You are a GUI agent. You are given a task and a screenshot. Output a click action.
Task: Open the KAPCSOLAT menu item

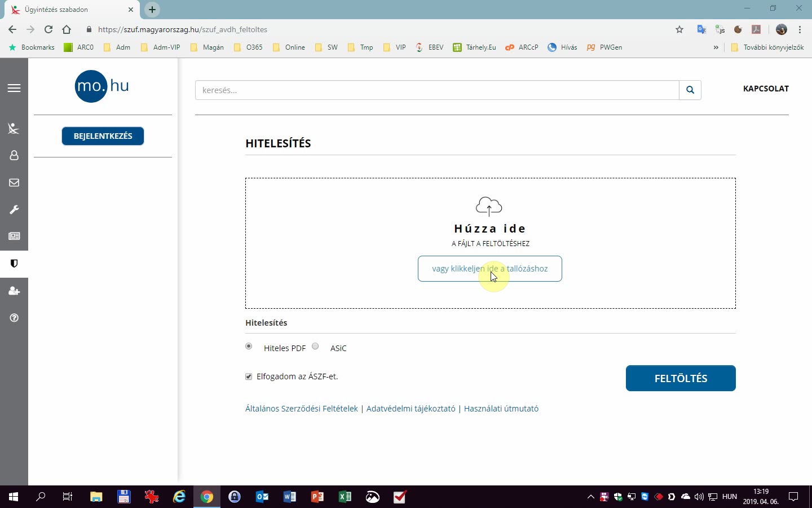(x=766, y=89)
